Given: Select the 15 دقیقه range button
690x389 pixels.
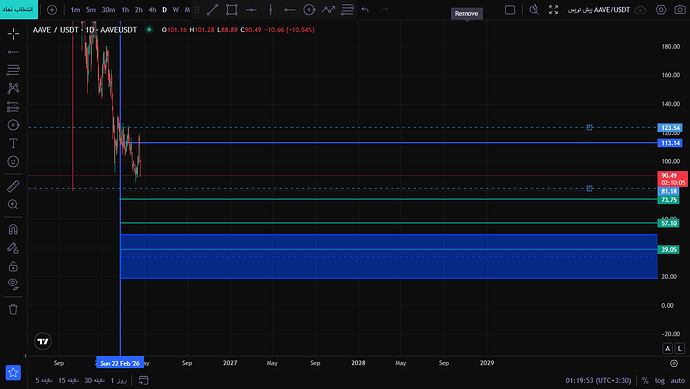Looking at the screenshot, I should pyautogui.click(x=68, y=380).
